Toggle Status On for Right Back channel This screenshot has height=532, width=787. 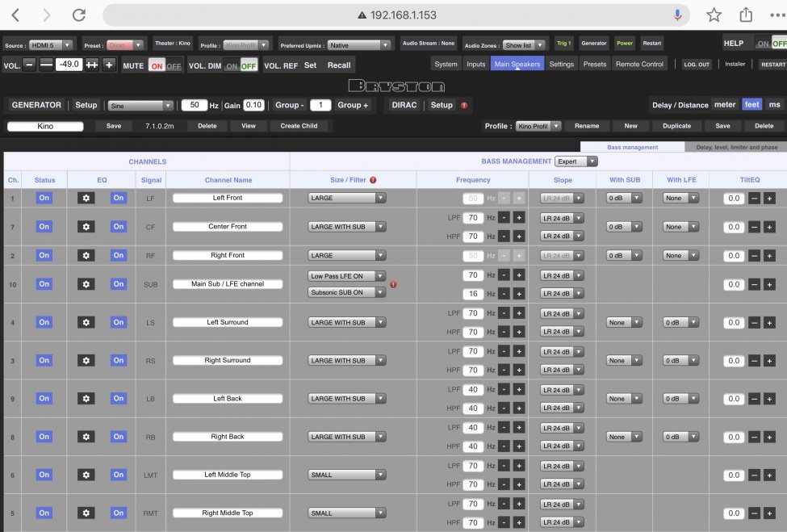44,437
